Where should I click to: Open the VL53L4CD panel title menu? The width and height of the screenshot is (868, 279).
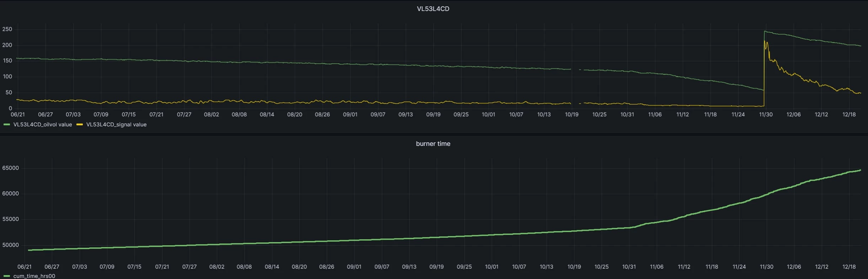[x=433, y=9]
